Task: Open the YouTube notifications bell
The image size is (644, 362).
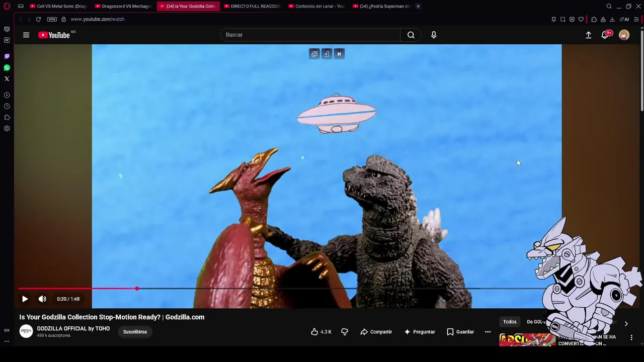Action: tap(605, 35)
